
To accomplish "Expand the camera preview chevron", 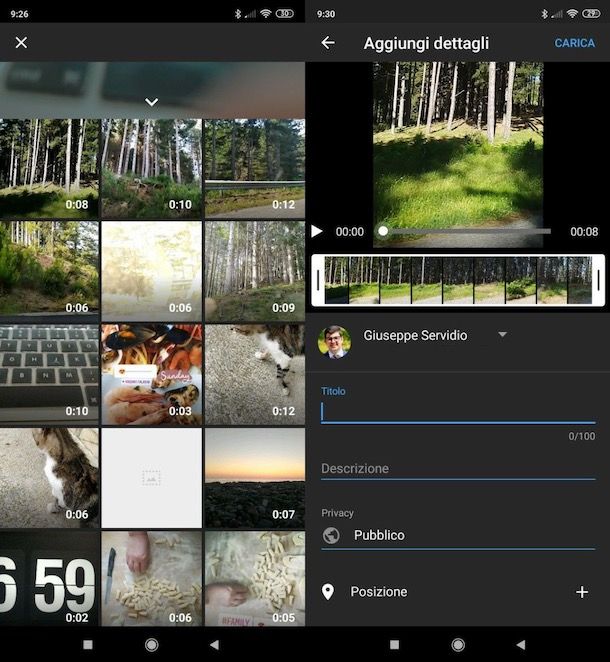I will pyautogui.click(x=152, y=102).
